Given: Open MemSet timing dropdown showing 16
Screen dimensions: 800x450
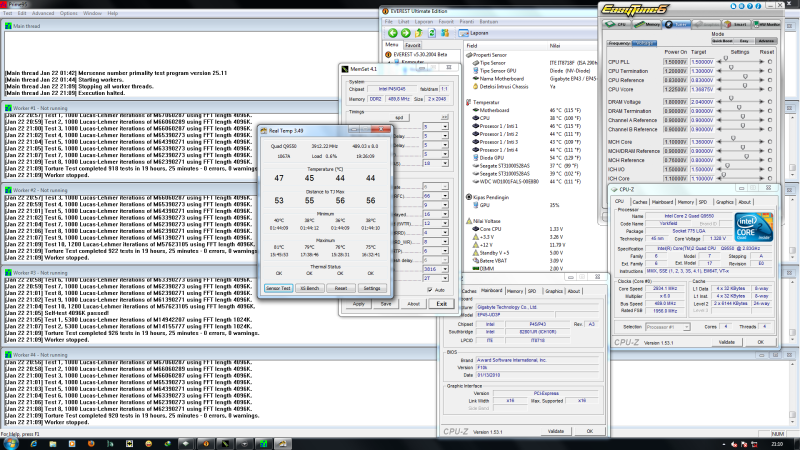Looking at the screenshot, I should (x=436, y=214).
